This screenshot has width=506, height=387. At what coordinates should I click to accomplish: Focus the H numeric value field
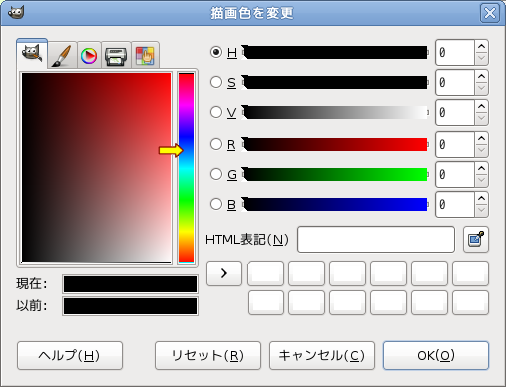(x=455, y=53)
